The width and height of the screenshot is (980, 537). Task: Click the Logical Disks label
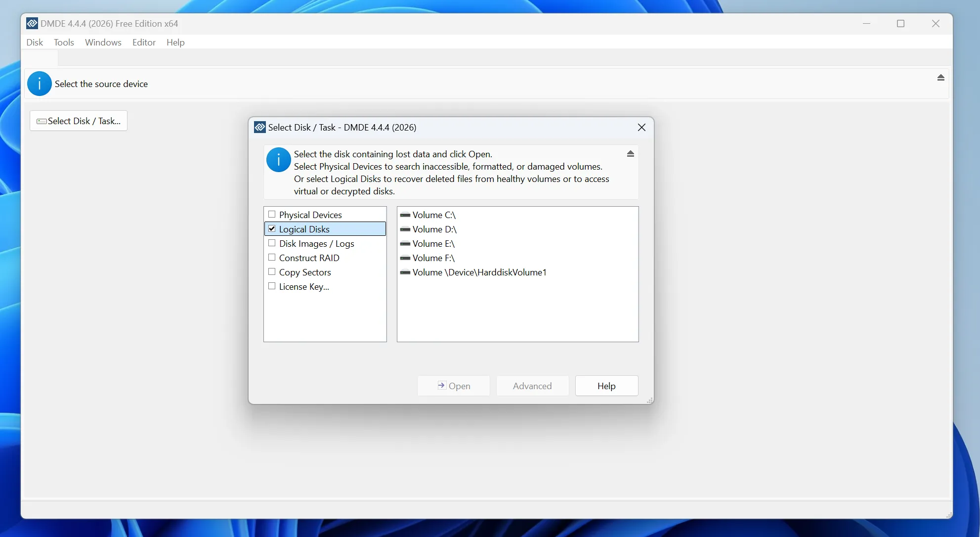304,229
